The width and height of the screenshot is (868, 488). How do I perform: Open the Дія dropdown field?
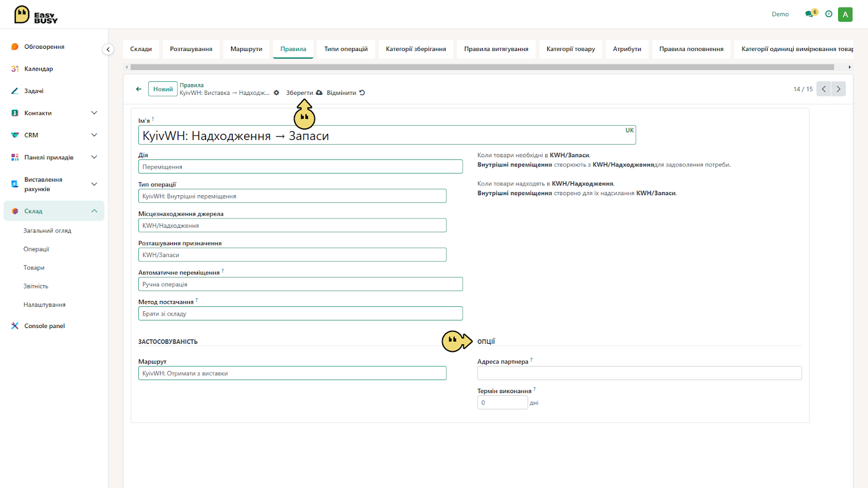[x=301, y=166]
